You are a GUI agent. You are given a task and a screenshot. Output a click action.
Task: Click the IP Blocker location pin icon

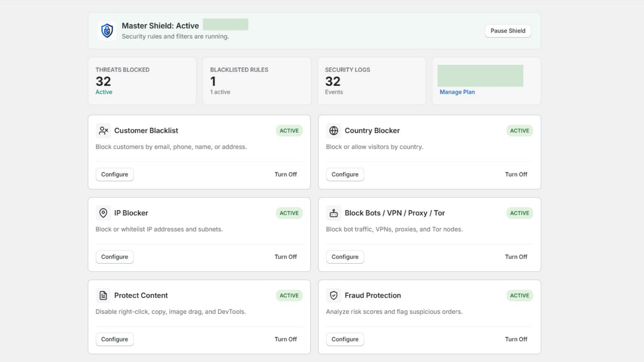coord(103,213)
